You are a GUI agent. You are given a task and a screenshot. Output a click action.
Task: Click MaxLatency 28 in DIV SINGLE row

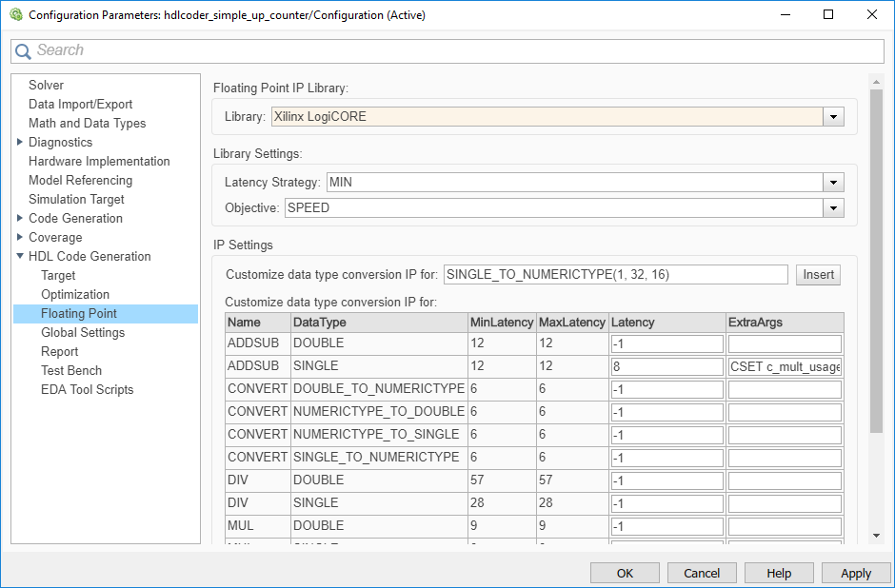click(x=572, y=503)
